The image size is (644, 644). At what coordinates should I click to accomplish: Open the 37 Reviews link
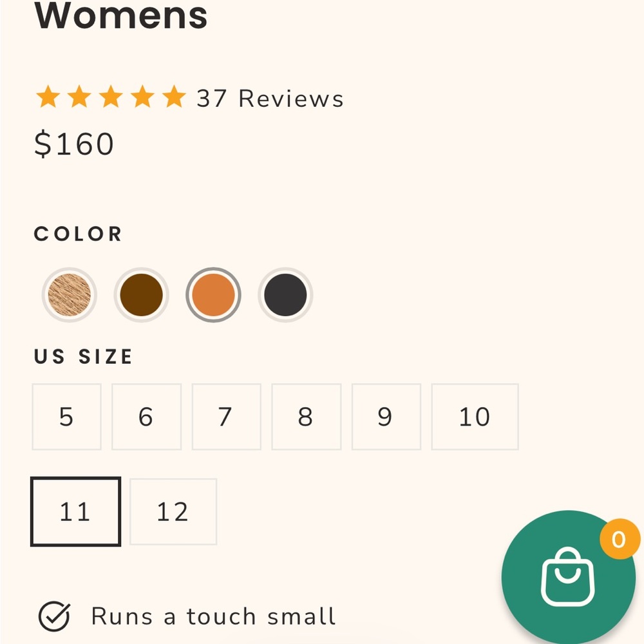tap(270, 99)
